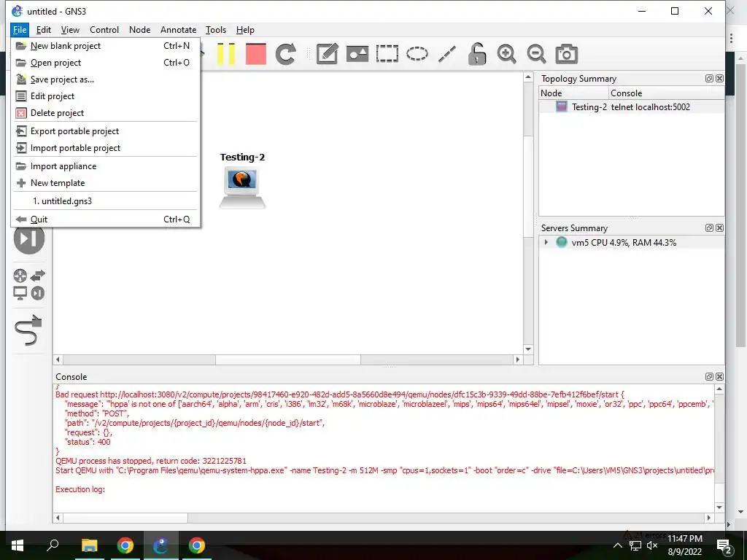Click the Reload all nodes icon
Viewport: 747px width, 560px height.
click(285, 54)
